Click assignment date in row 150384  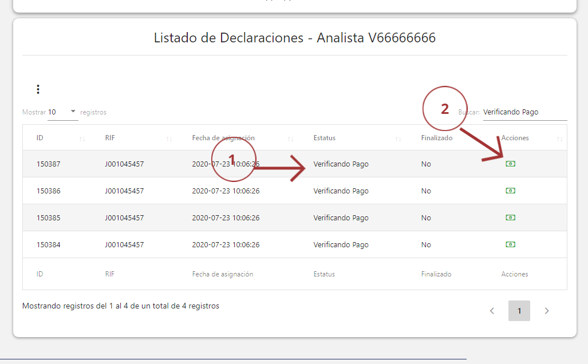[x=226, y=245]
